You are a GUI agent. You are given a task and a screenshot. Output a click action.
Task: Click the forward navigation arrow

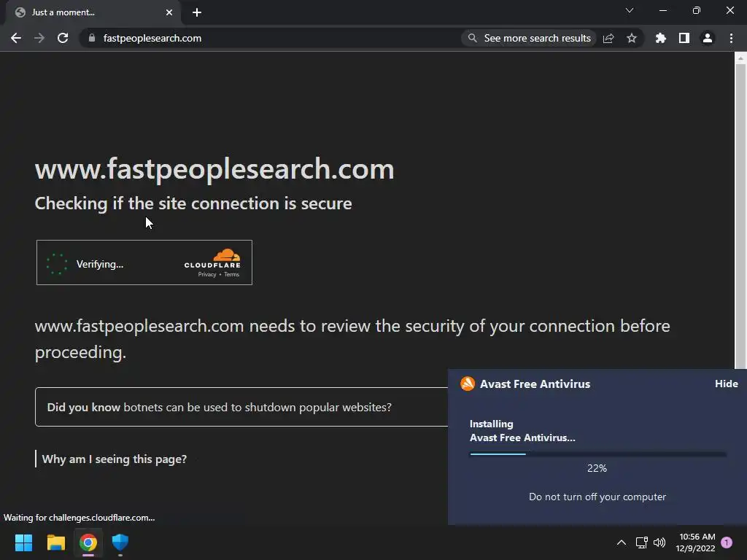click(39, 38)
